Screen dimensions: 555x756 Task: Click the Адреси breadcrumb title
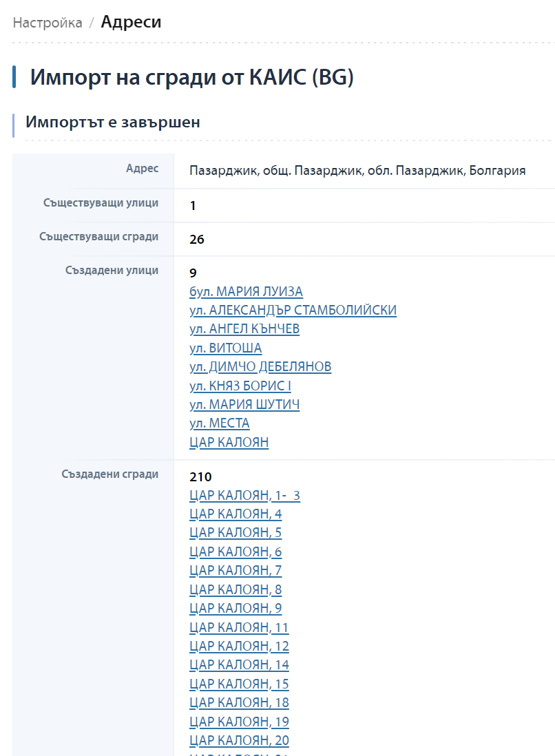pos(131,22)
